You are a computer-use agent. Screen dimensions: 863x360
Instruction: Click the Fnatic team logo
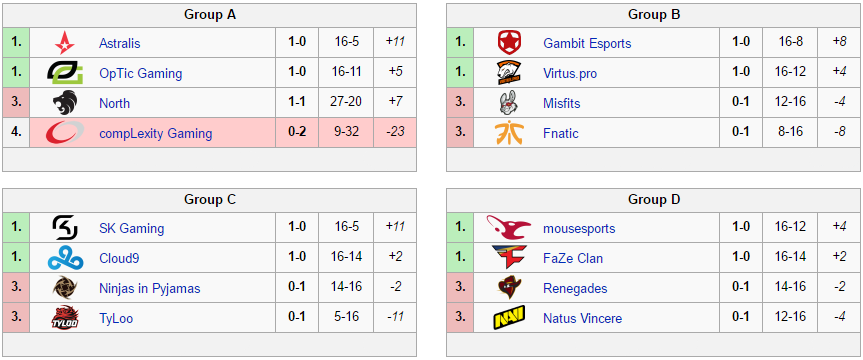pyautogui.click(x=509, y=133)
